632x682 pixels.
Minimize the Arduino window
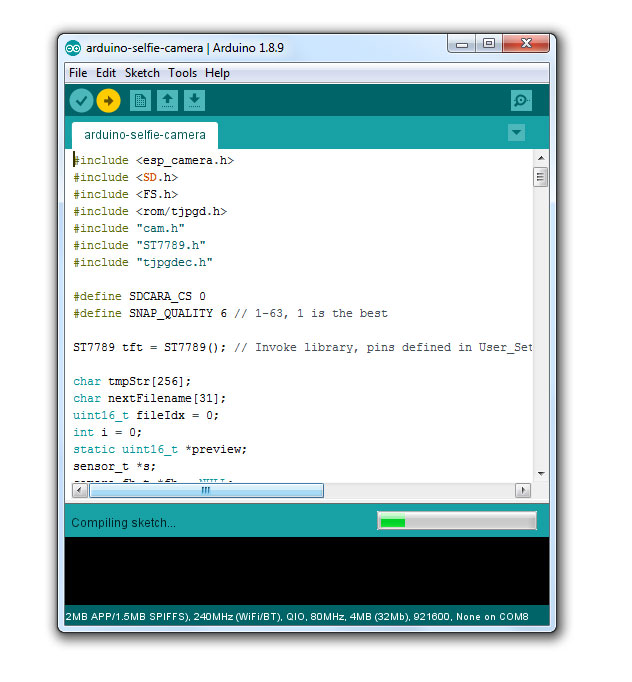[462, 44]
